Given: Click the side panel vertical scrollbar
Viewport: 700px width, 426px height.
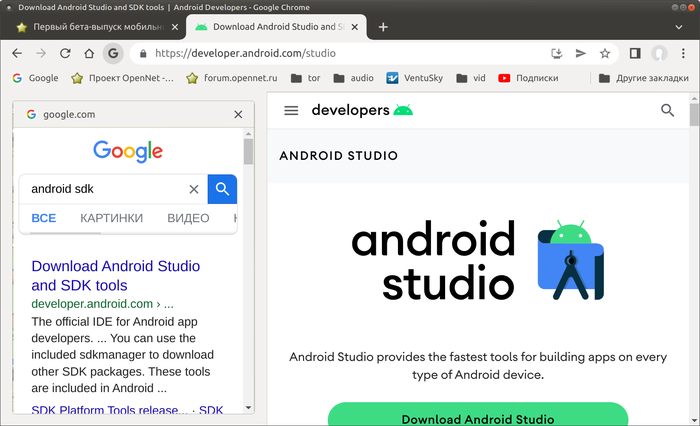Looking at the screenshot, I should [x=249, y=152].
